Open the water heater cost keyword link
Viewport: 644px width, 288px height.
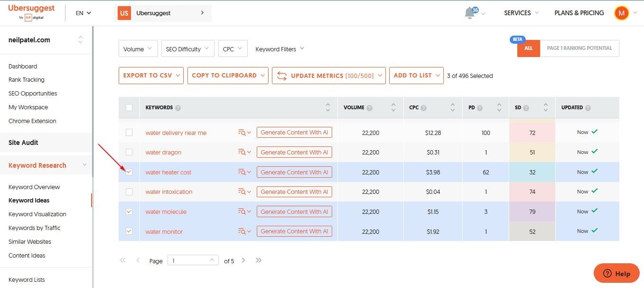click(x=168, y=173)
